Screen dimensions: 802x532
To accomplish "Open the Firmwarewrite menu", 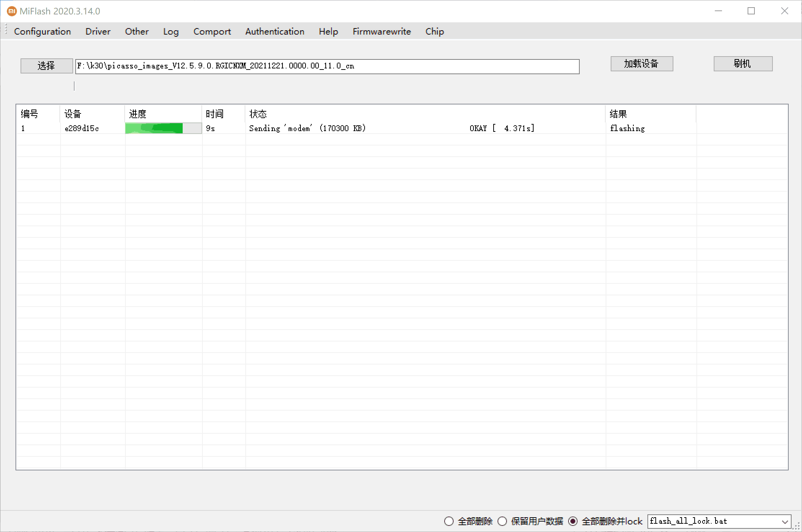I will pos(382,31).
